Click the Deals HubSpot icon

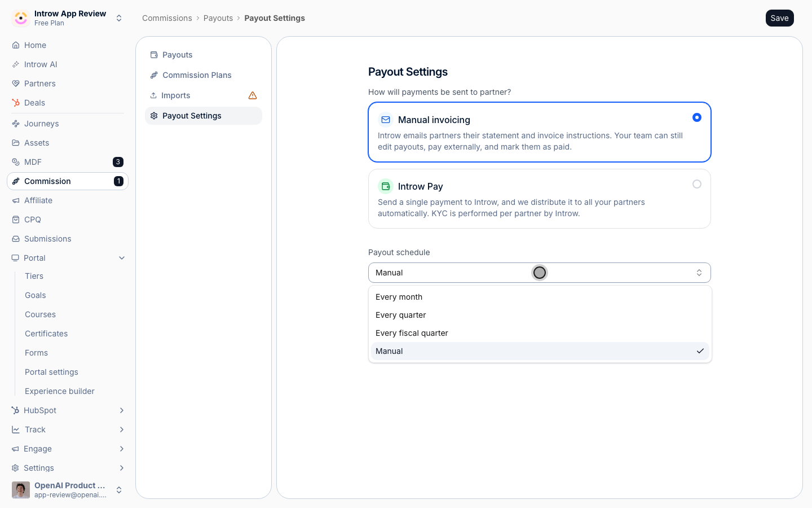tap(16, 103)
